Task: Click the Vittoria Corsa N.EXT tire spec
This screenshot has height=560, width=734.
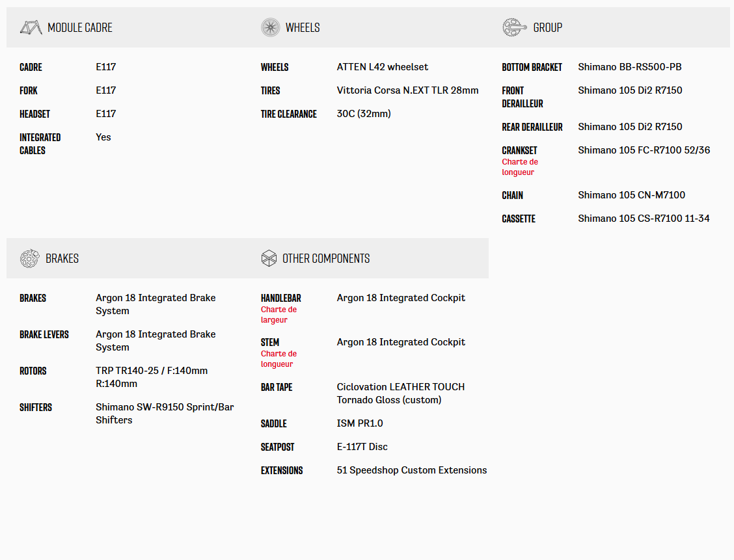Action: coord(407,90)
